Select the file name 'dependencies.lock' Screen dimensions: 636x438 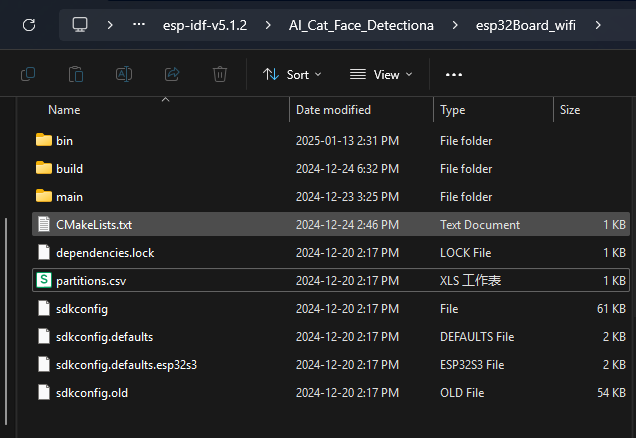tap(105, 253)
